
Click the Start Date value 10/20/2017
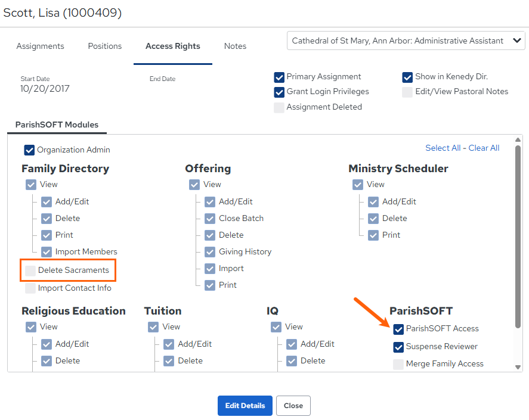click(x=45, y=89)
